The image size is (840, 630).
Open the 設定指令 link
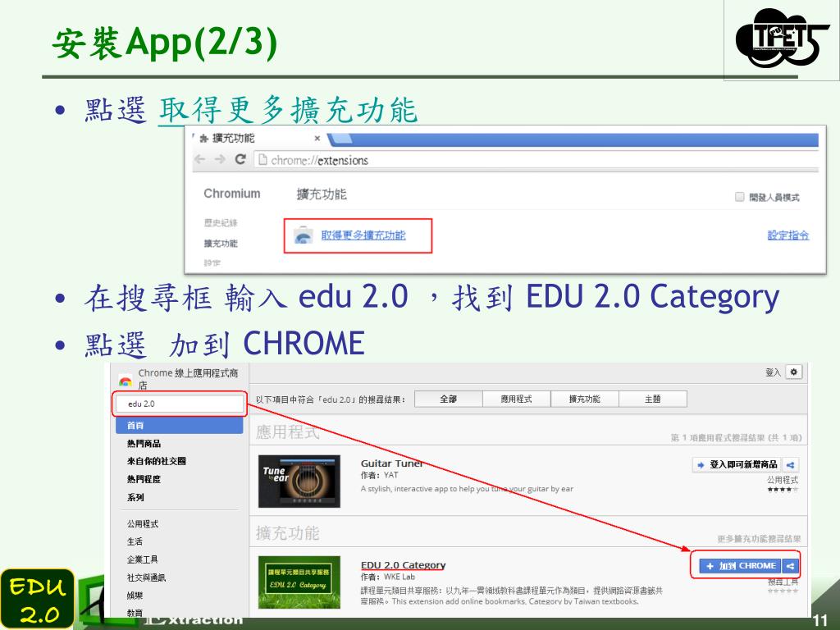[788, 235]
